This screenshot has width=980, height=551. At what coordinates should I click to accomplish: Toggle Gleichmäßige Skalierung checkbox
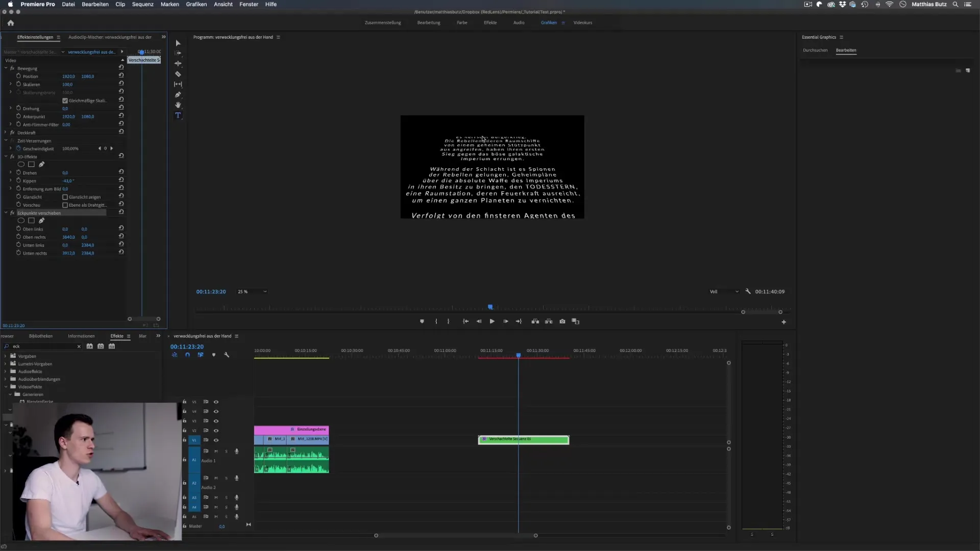[65, 101]
